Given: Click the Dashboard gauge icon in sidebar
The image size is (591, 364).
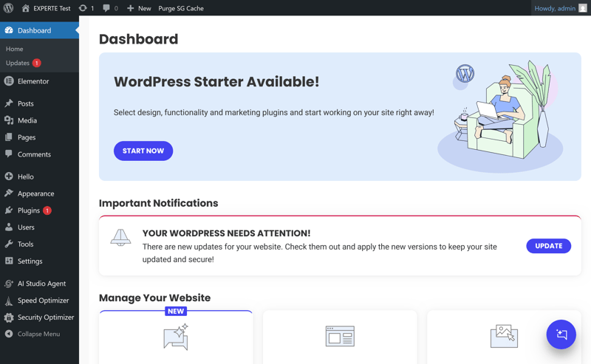Looking at the screenshot, I should (x=9, y=30).
